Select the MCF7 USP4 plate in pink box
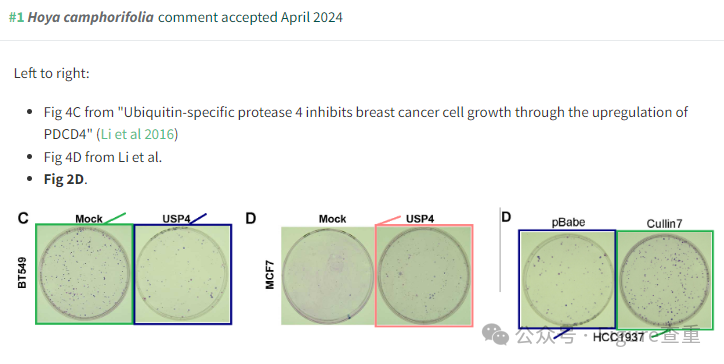This screenshot has height=364, width=724. click(424, 276)
